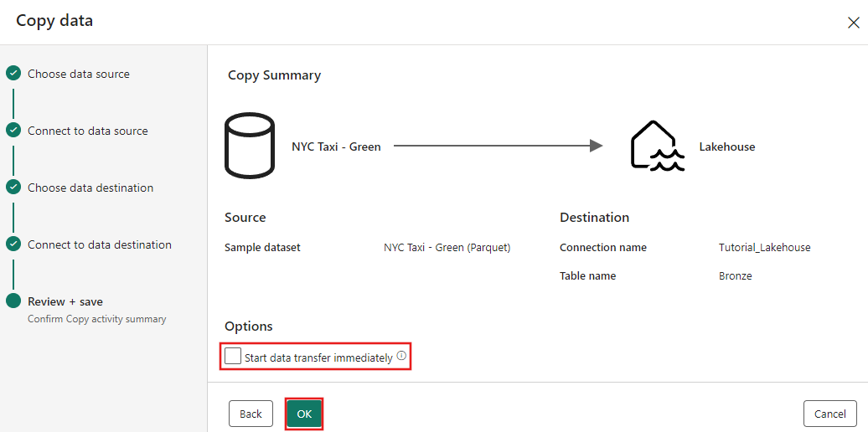The image size is (868, 432).
Task: Click the Copy Summary heading
Action: tap(274, 75)
